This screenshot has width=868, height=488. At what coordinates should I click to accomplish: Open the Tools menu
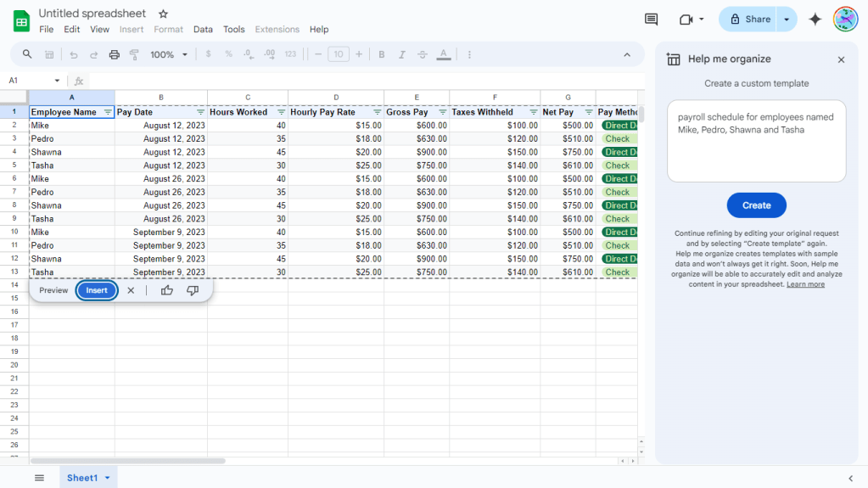[x=233, y=30]
